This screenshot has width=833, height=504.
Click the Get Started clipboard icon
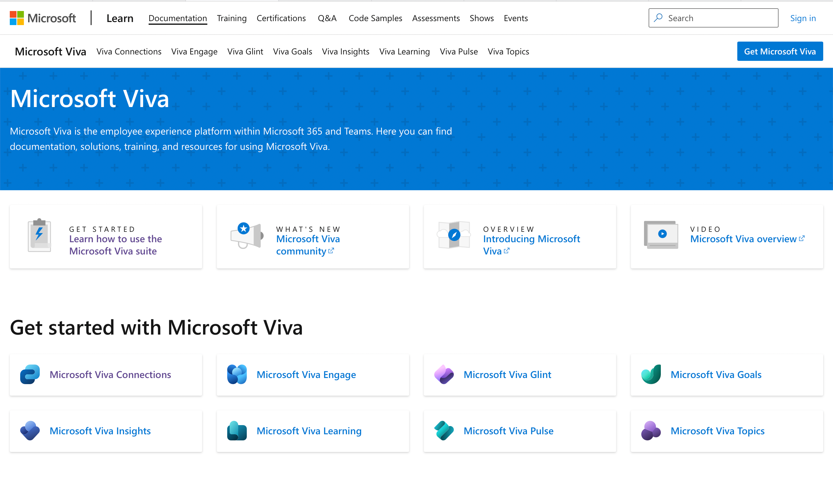tap(39, 235)
